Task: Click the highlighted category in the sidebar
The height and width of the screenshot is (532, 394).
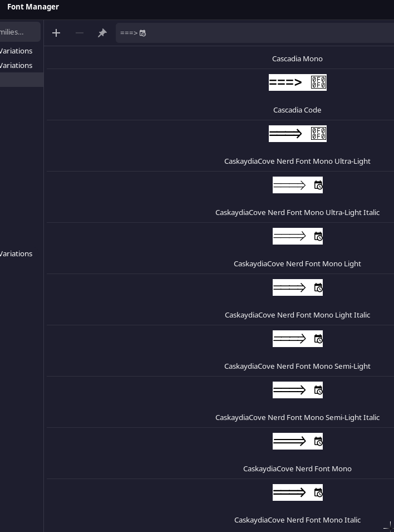Action: point(21,80)
